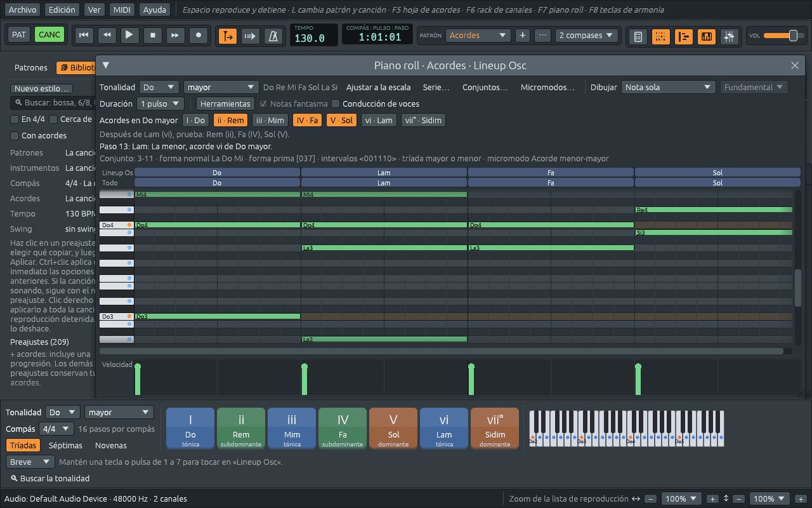812x508 pixels.
Task: Adjust the VOL volume slider
Action: pos(783,36)
